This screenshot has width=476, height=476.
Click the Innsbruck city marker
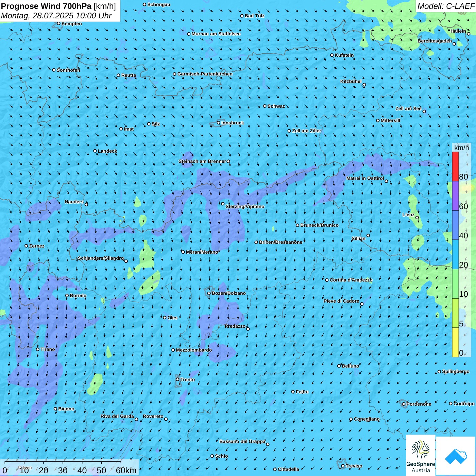[x=219, y=123]
